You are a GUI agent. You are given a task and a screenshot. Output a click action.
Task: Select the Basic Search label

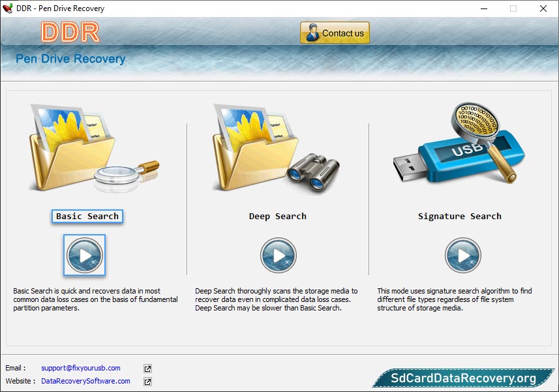(87, 217)
